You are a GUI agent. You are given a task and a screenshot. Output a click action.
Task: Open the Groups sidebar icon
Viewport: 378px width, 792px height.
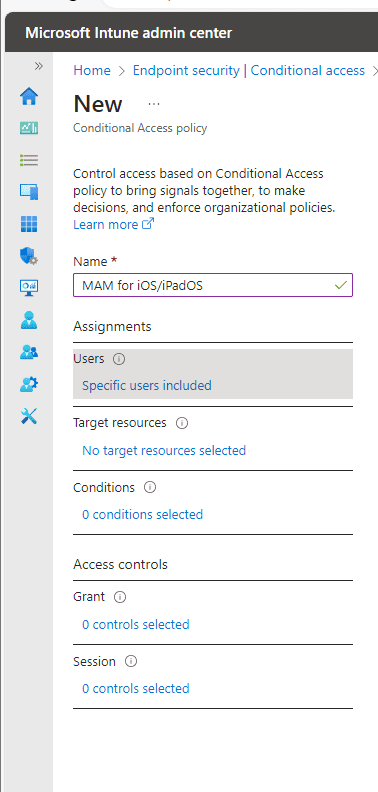coord(29,352)
